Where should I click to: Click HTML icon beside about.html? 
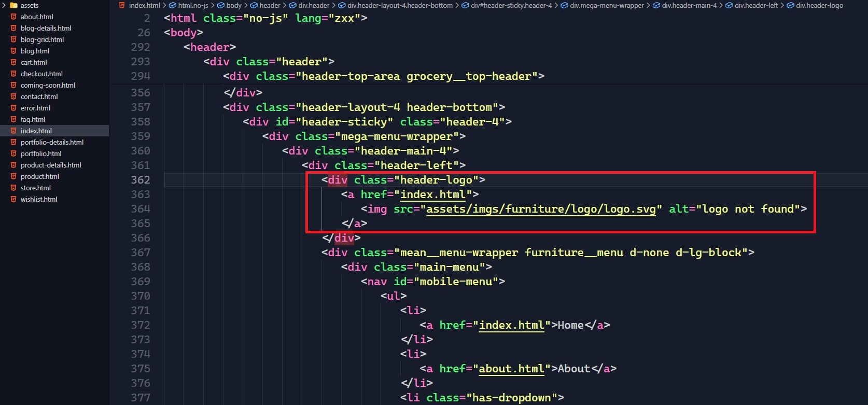tap(13, 17)
